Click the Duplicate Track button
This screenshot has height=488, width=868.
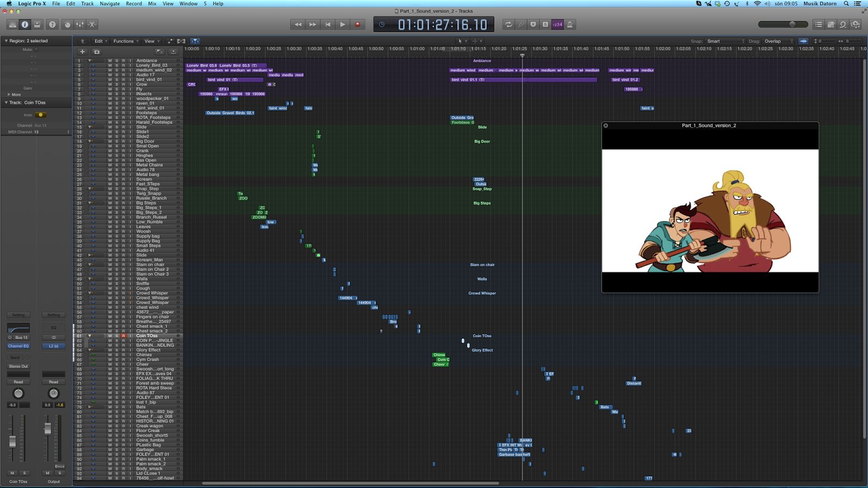tap(97, 52)
